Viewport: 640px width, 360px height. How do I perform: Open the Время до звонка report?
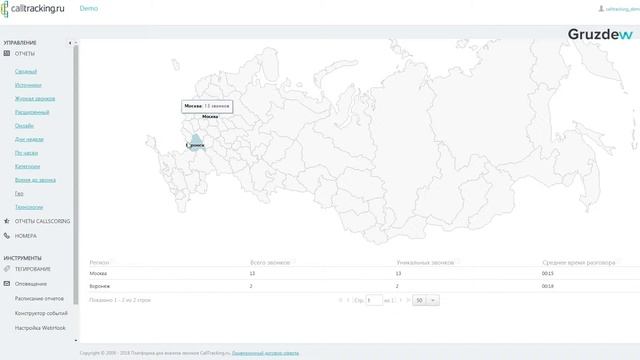(35, 180)
